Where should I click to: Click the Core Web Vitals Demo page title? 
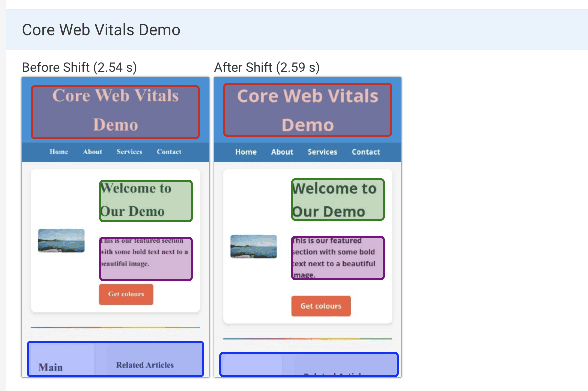click(x=101, y=30)
